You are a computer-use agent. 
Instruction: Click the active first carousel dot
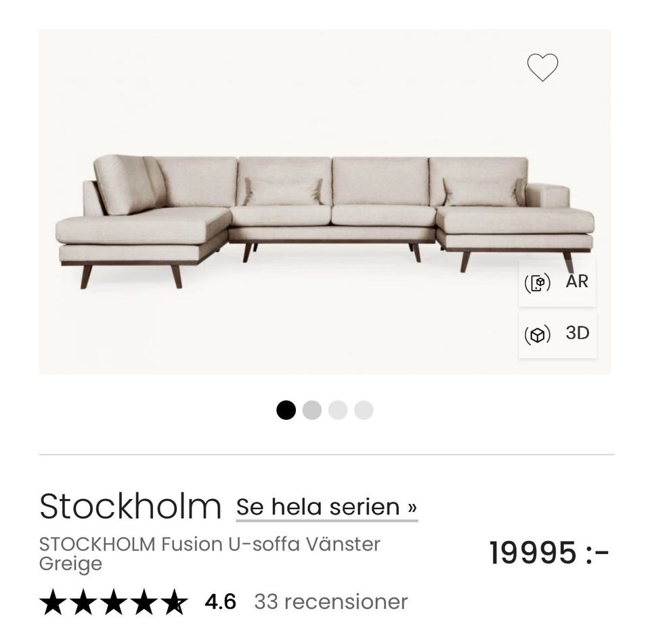coord(287,409)
